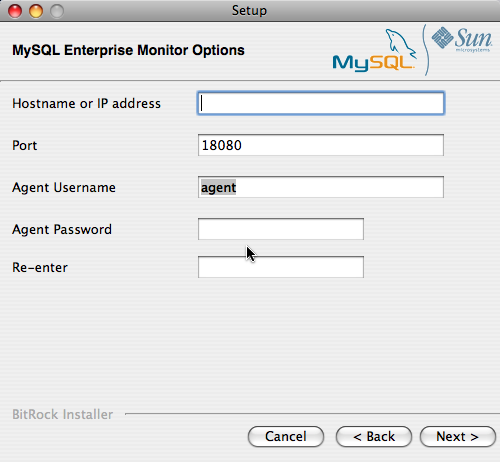Viewport: 500px width, 462px height.
Task: Click the 'Agent Password' label
Action: click(62, 230)
